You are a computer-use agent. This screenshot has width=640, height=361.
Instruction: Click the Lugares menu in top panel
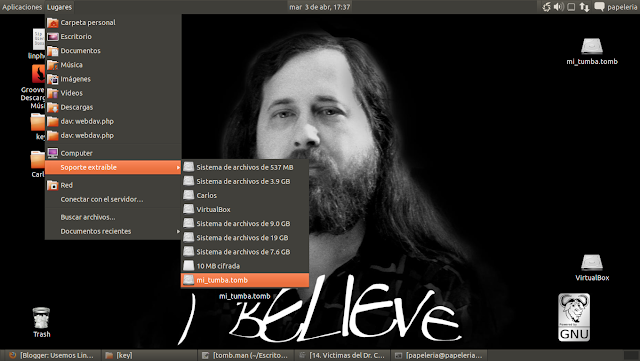click(x=59, y=7)
